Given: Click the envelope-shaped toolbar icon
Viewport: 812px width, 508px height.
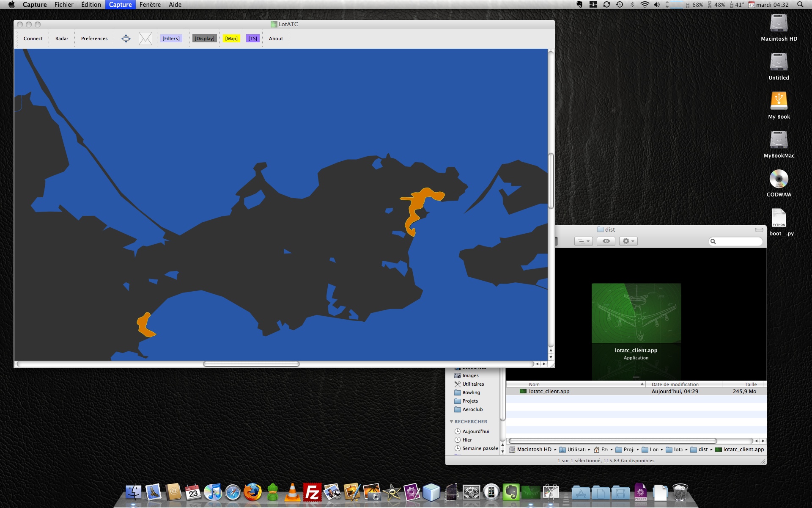Looking at the screenshot, I should pos(145,39).
